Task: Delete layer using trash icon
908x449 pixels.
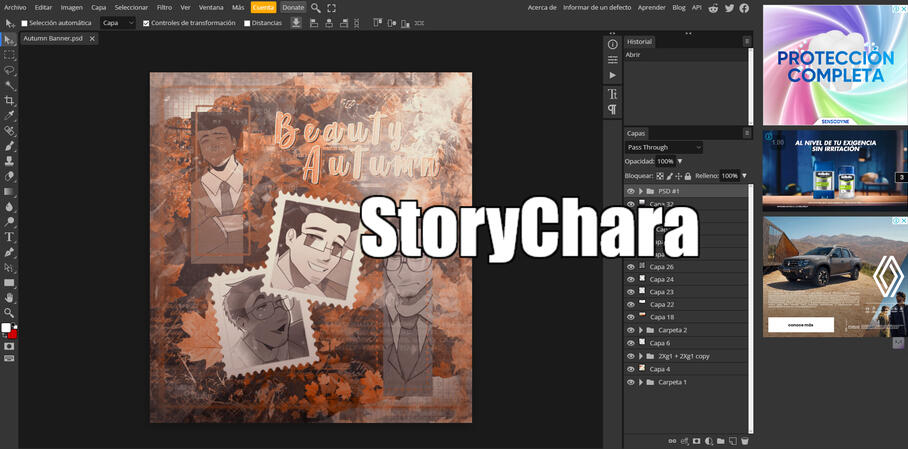Action: tap(745, 441)
